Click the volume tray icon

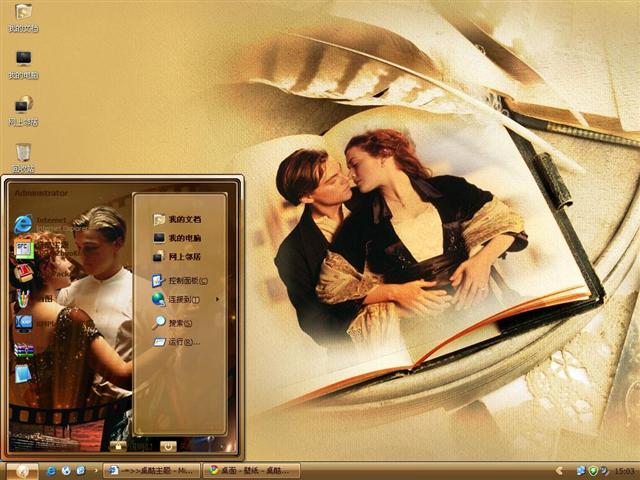[x=604, y=471]
